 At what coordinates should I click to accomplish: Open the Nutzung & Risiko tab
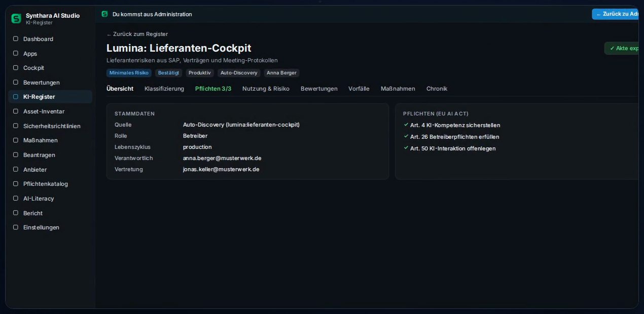[266, 89]
